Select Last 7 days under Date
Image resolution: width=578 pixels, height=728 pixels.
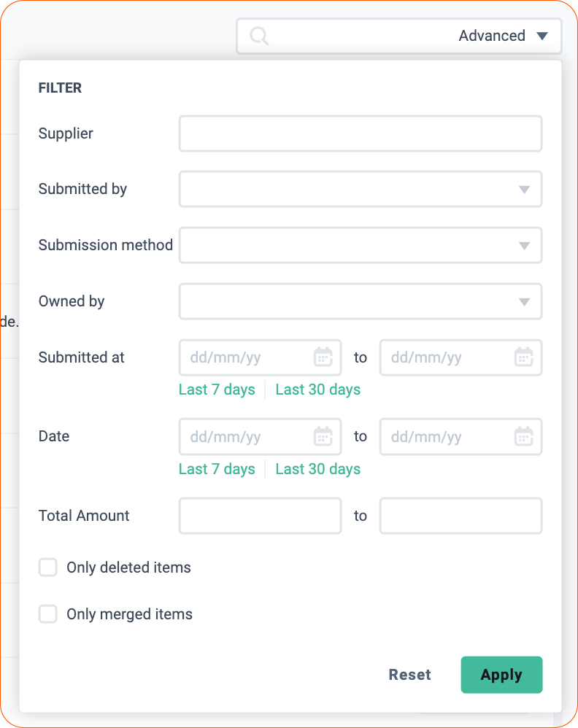(x=217, y=469)
